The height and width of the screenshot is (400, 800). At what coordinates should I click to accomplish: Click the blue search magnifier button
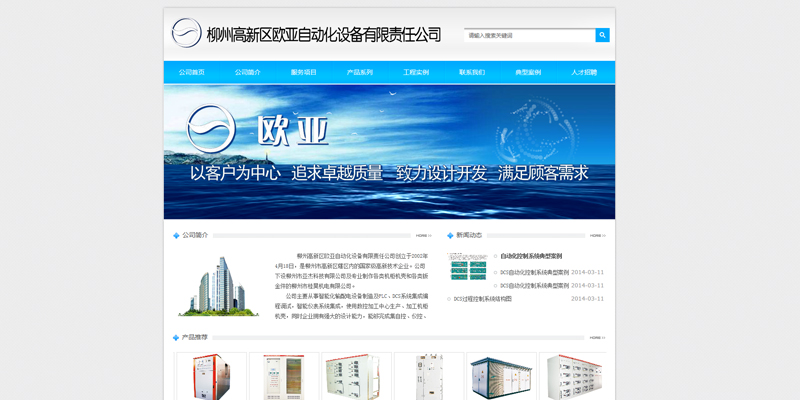point(602,35)
